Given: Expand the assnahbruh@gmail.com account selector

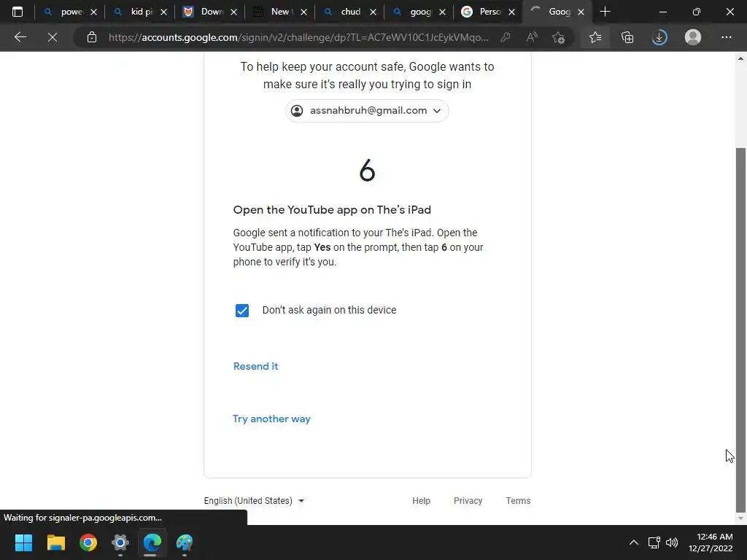Looking at the screenshot, I should [x=366, y=111].
